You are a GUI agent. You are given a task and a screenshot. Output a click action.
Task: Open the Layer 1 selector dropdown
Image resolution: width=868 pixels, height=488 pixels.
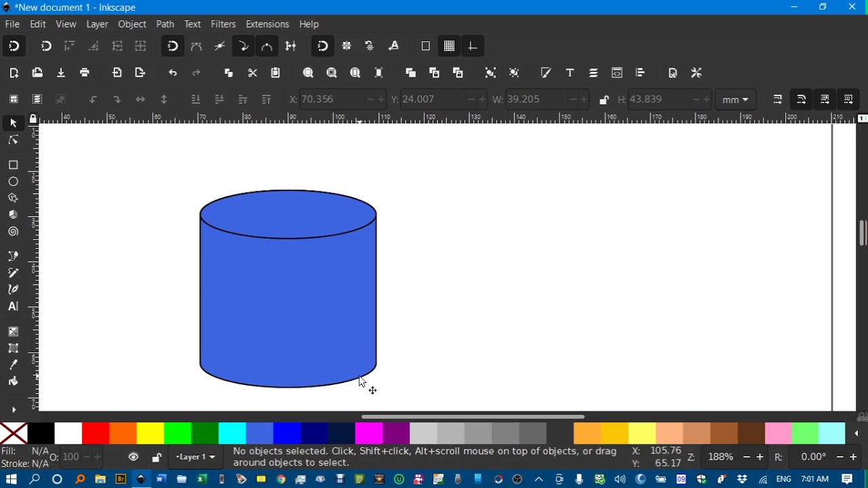(196, 457)
